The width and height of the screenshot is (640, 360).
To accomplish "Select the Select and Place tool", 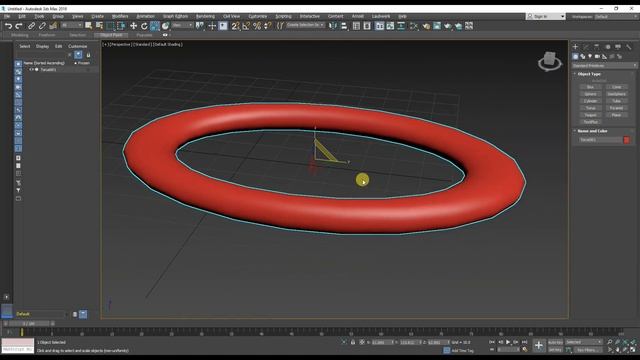I will click(165, 26).
